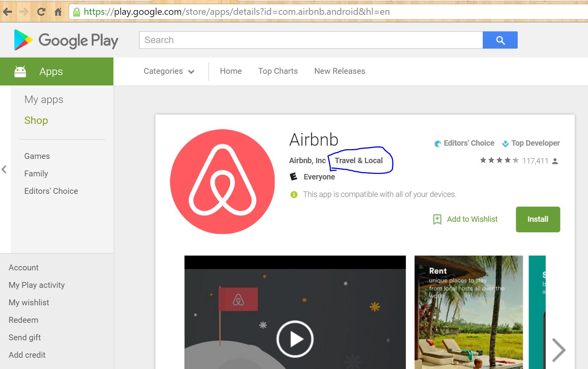Click the bookmark wishlist icon
The width and height of the screenshot is (588, 369).
click(x=437, y=219)
